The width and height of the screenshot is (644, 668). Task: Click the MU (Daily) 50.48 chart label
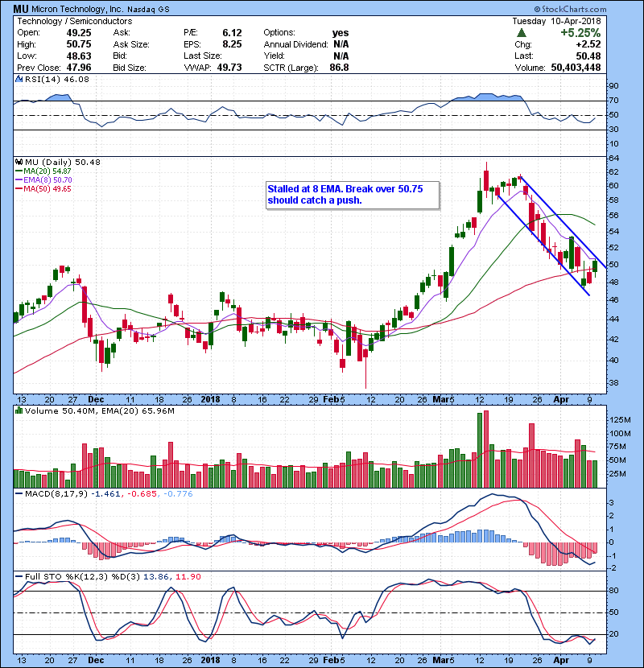[63, 162]
